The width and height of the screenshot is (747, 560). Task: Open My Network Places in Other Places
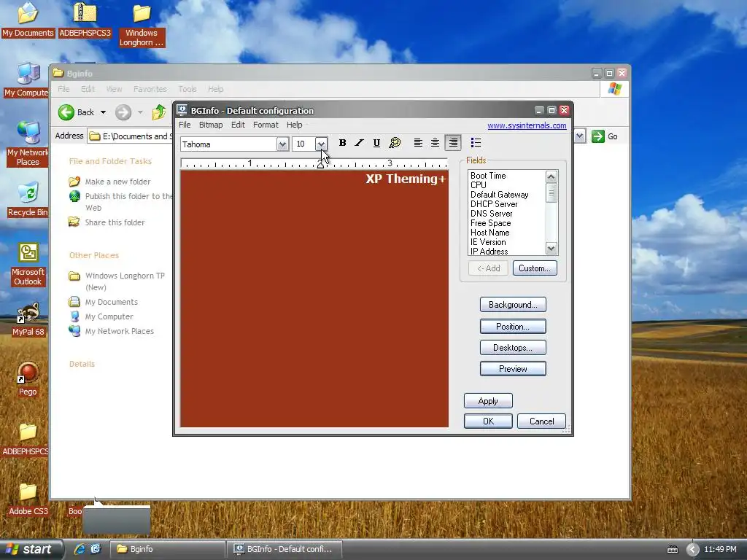[120, 331]
